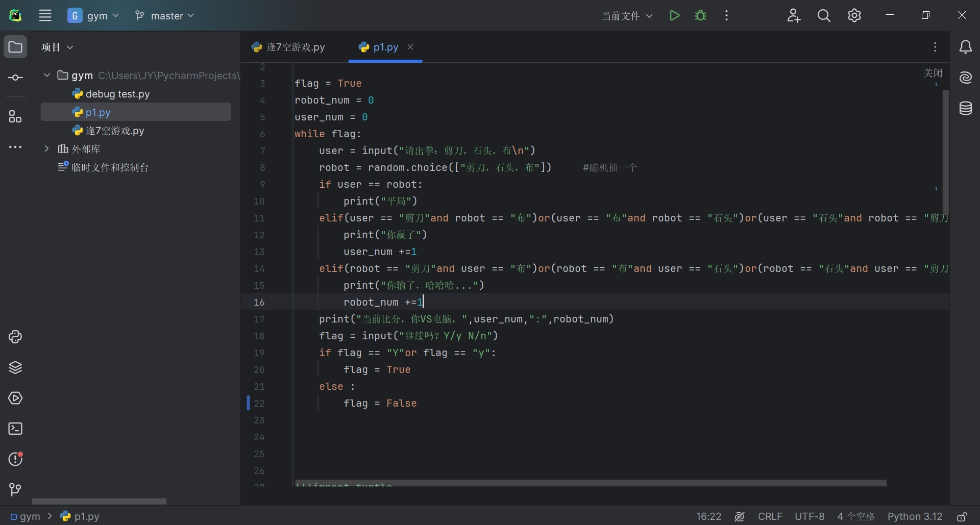Image resolution: width=980 pixels, height=525 pixels.
Task: Run the current file
Action: pyautogui.click(x=674, y=15)
